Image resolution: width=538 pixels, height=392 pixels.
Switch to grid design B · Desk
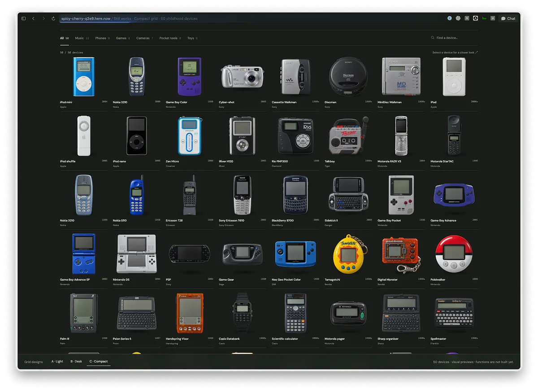[76, 362]
